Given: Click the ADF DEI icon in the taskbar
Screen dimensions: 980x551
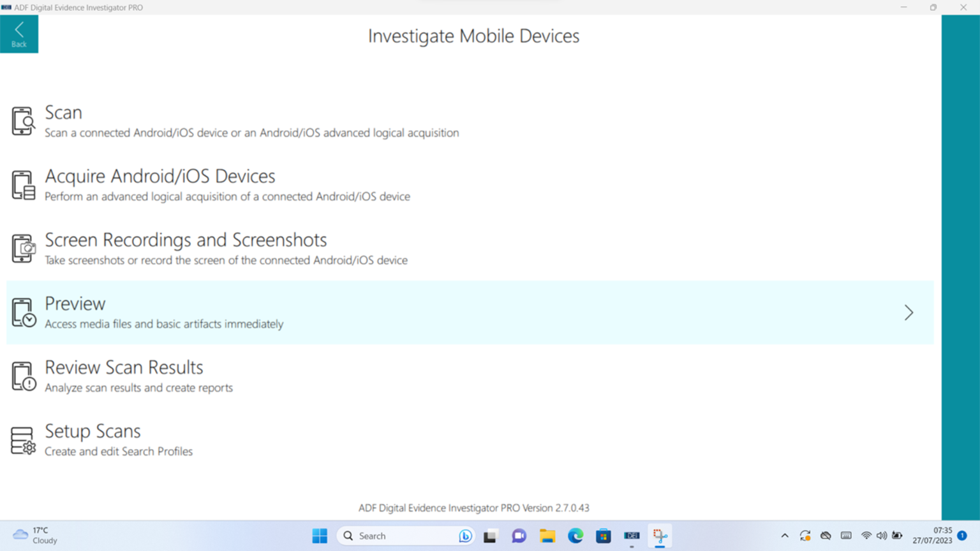Looking at the screenshot, I should [x=631, y=536].
